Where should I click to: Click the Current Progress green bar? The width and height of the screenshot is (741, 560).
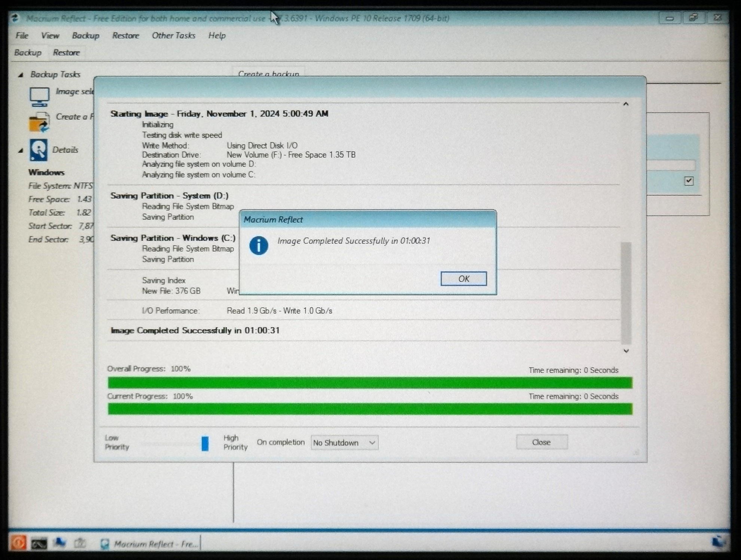click(370, 409)
